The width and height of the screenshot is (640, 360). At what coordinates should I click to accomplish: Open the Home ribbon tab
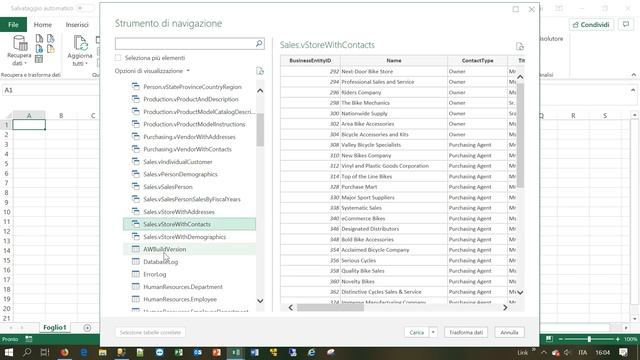42,24
